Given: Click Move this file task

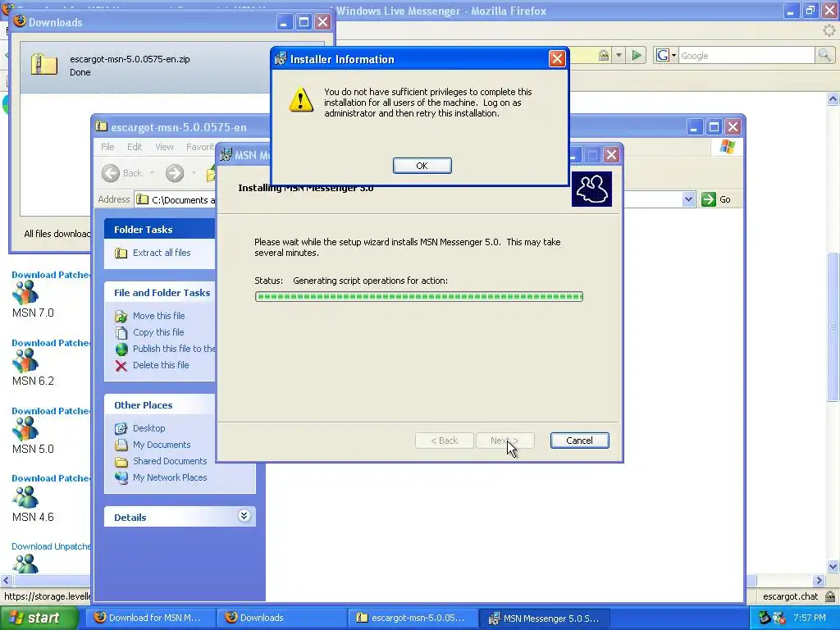Looking at the screenshot, I should (x=158, y=316).
